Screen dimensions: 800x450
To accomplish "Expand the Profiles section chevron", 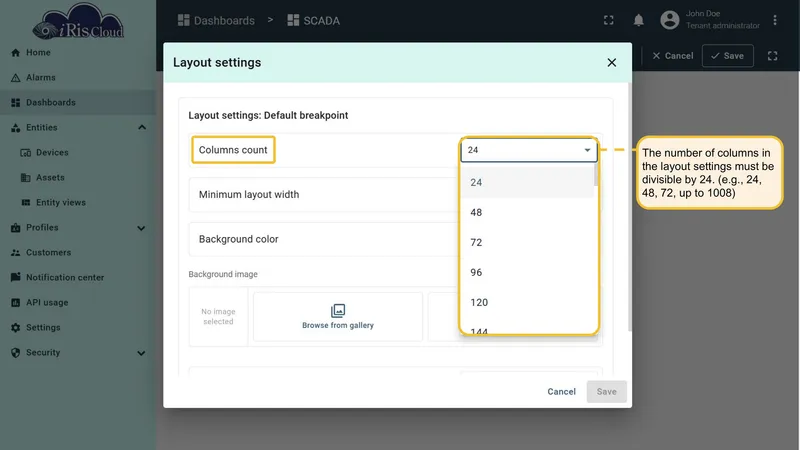I will (x=141, y=228).
